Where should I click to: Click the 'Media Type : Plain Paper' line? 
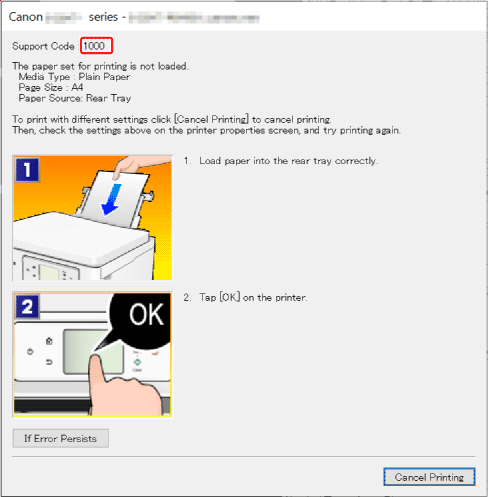[x=74, y=77]
